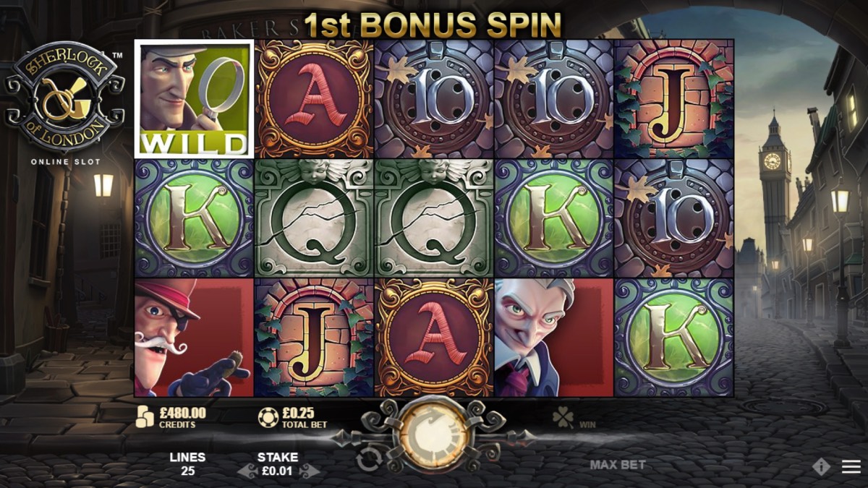Click the 1st BONUS SPIN banner
Image resolution: width=868 pixels, height=488 pixels.
click(433, 25)
